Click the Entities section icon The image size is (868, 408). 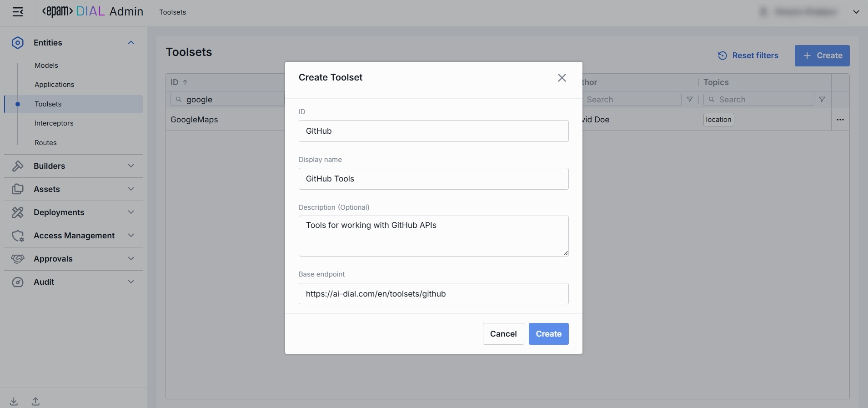18,43
